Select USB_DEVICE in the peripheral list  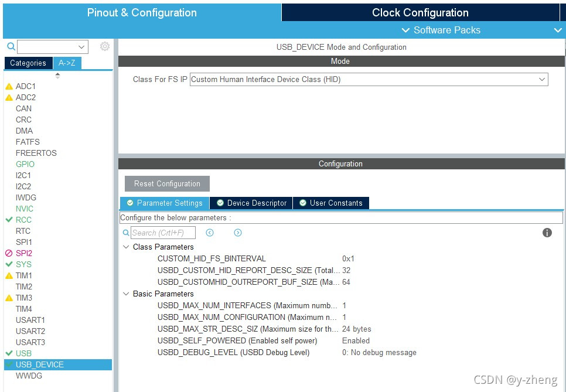click(58, 364)
